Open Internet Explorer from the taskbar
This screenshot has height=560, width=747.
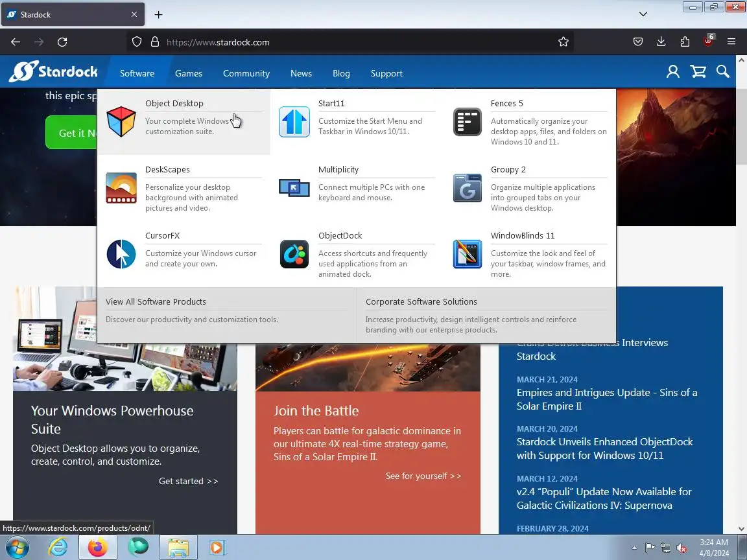[x=58, y=548]
